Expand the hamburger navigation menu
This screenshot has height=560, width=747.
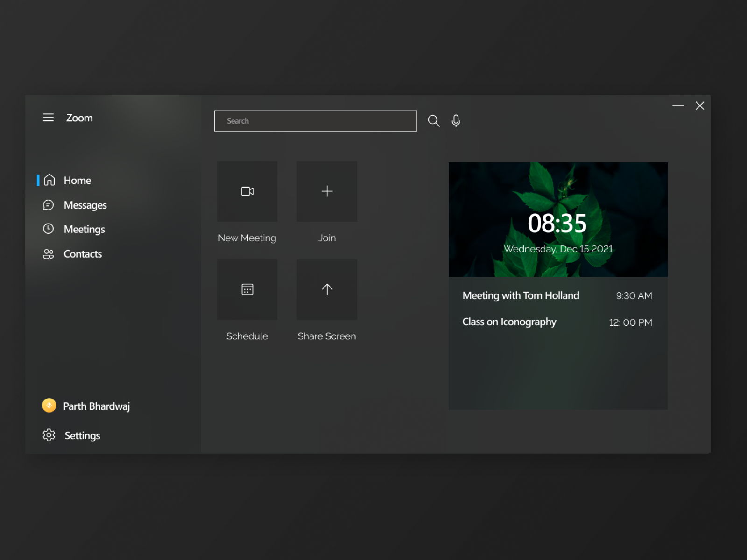48,118
